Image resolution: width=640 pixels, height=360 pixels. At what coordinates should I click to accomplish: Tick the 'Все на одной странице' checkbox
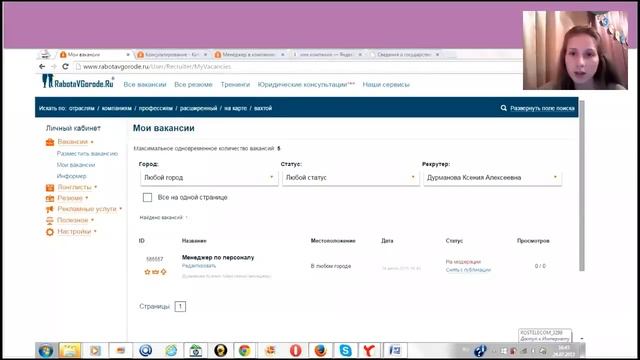147,198
